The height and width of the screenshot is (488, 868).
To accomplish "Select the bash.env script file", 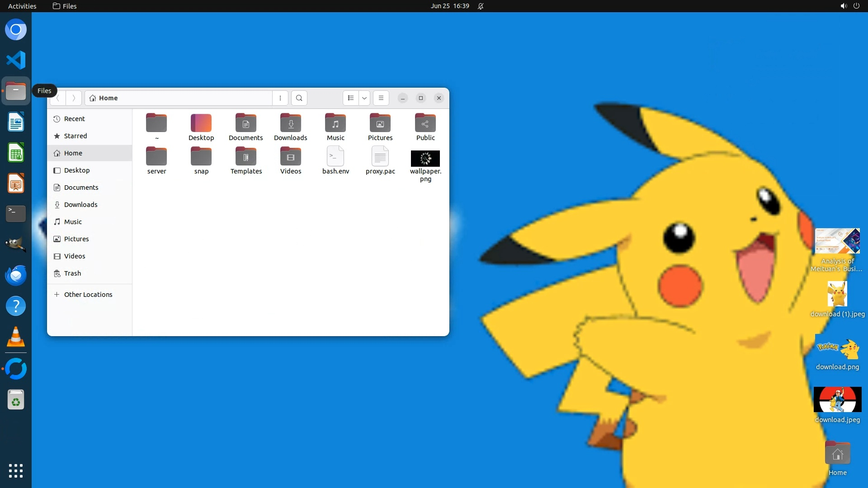I will [335, 157].
